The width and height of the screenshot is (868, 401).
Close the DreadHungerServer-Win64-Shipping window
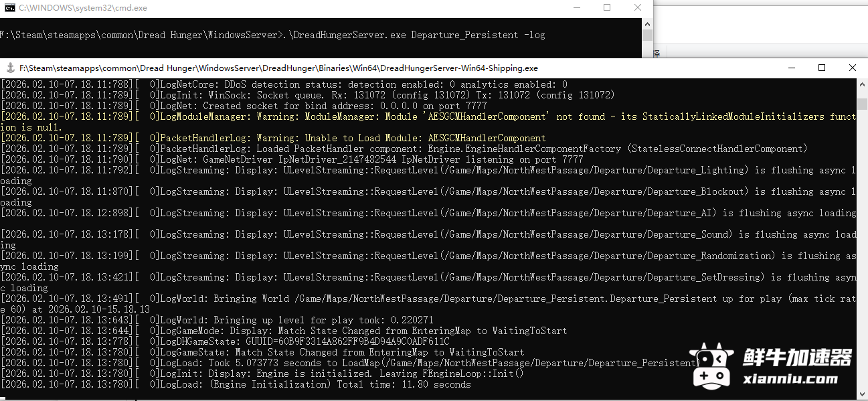[x=852, y=68]
